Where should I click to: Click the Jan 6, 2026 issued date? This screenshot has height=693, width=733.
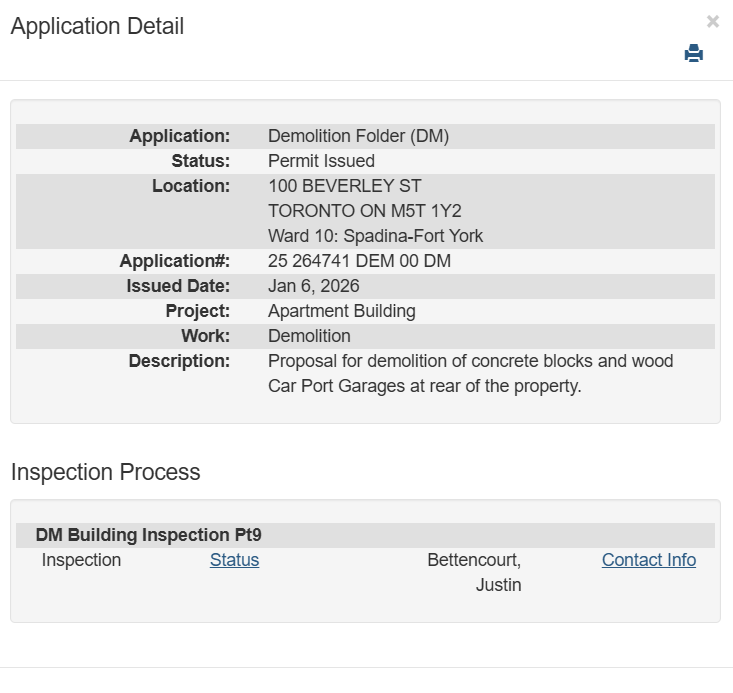(313, 286)
